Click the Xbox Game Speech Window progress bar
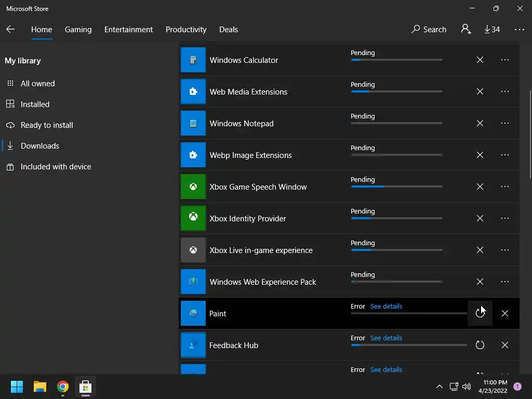 pos(396,187)
